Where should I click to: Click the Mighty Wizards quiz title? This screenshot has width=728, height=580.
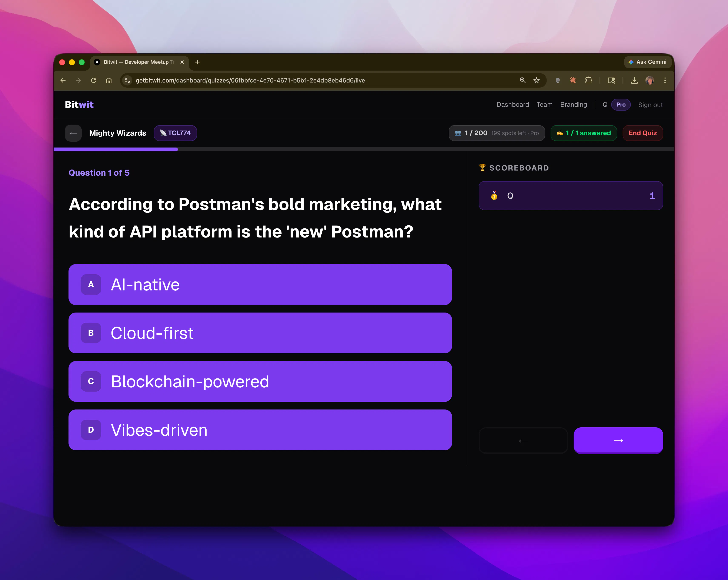pyautogui.click(x=117, y=133)
